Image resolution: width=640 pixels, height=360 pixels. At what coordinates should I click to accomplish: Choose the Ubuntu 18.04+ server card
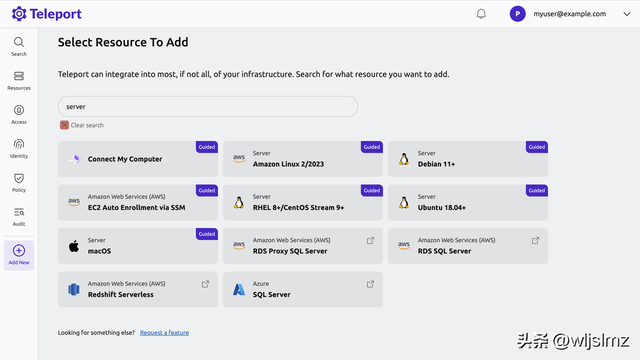468,202
